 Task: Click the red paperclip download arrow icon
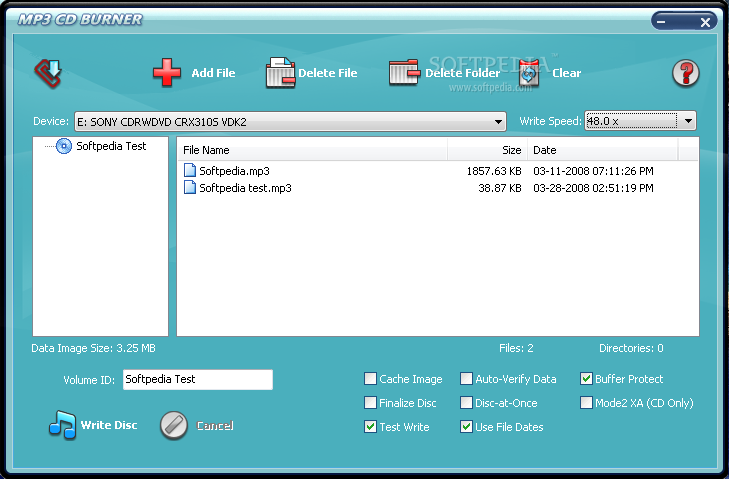[48, 73]
